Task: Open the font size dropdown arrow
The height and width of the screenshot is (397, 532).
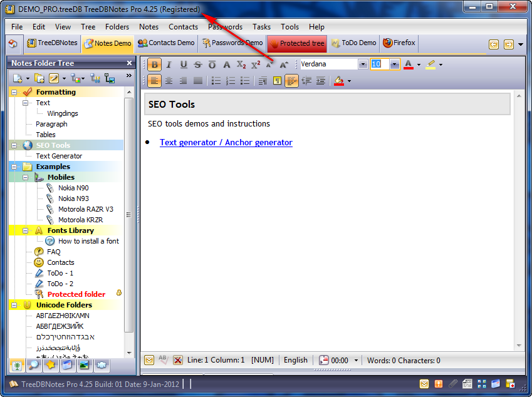Action: tap(394, 64)
